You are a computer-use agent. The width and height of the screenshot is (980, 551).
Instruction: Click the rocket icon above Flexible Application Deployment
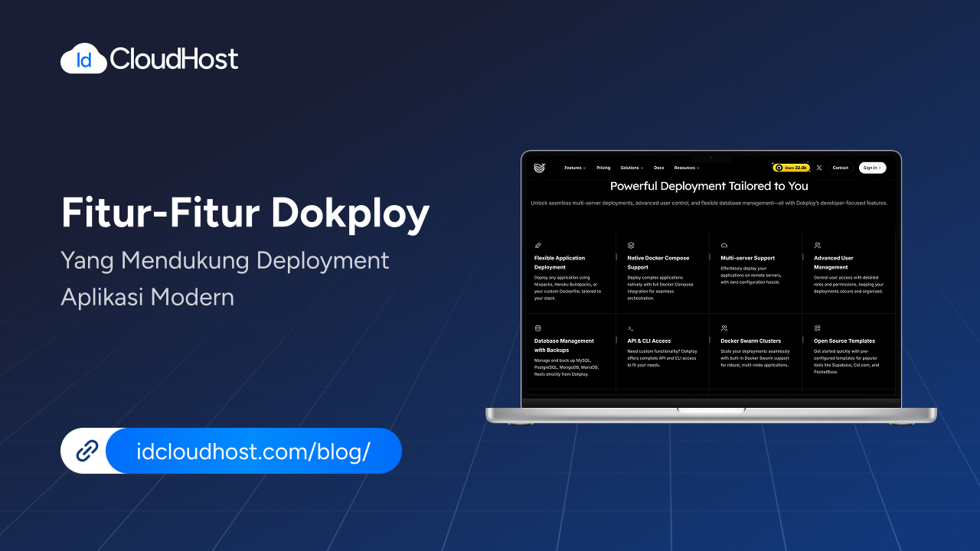(537, 246)
